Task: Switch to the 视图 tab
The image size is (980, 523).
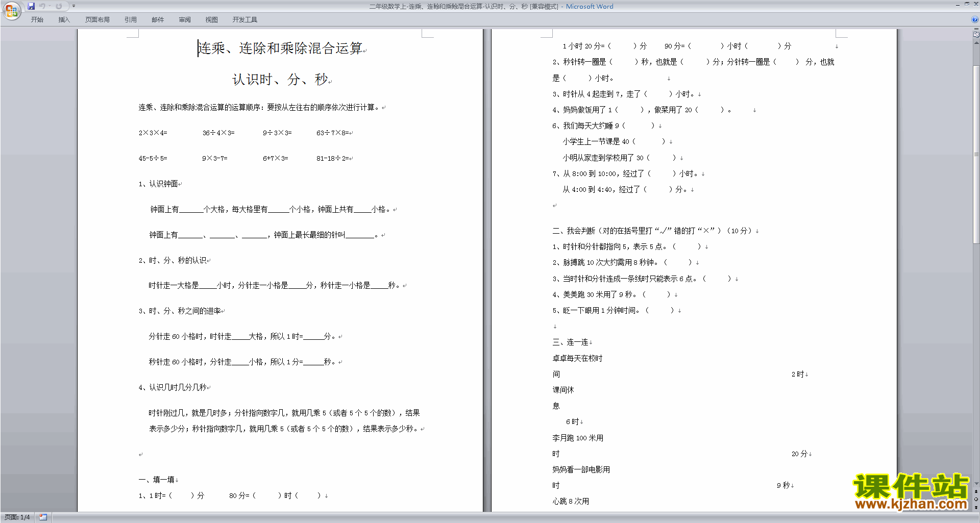Action: pos(212,20)
